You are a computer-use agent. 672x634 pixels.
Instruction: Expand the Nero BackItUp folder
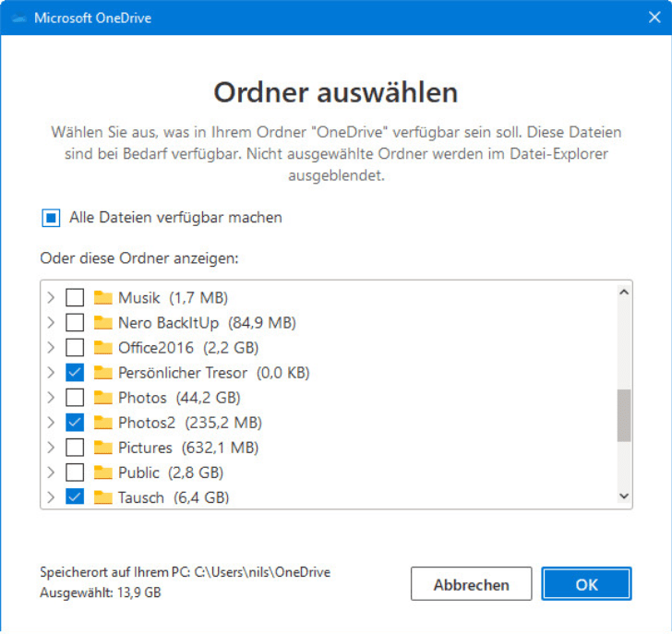coord(51,322)
